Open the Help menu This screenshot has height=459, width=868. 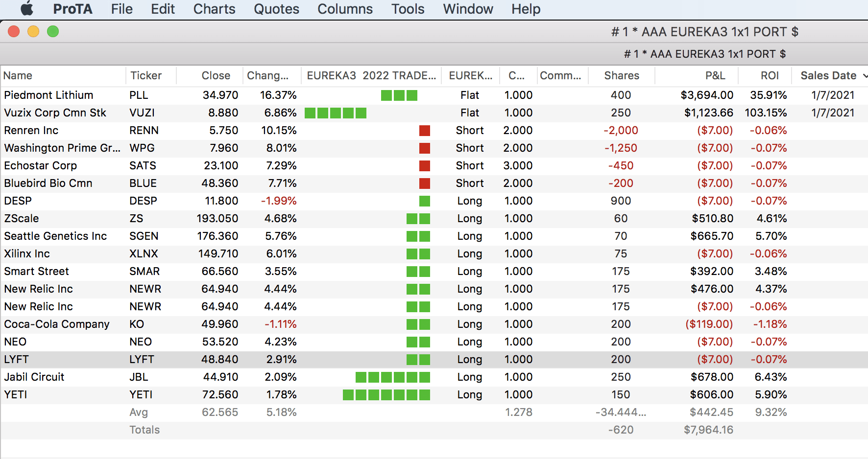click(526, 9)
